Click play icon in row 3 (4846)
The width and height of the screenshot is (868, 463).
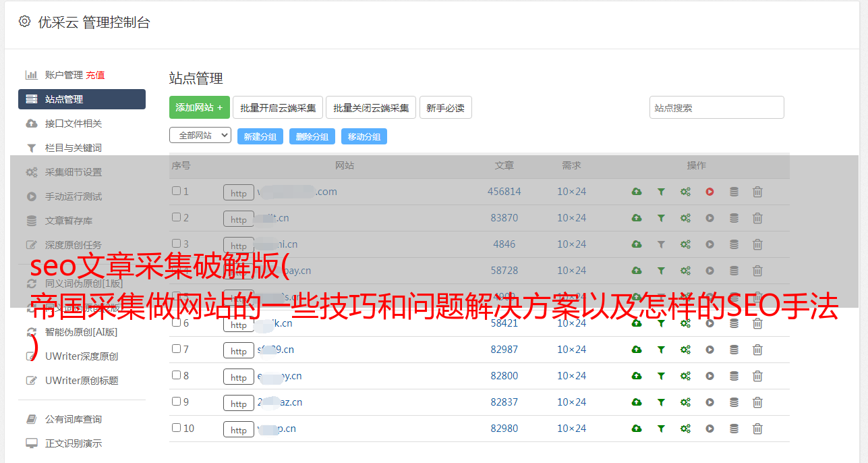pyautogui.click(x=710, y=244)
